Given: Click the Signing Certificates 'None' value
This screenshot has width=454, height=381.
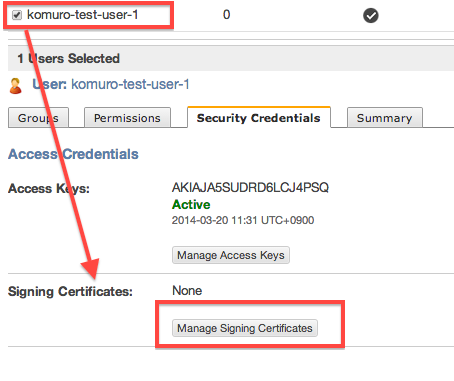Looking at the screenshot, I should (x=187, y=291).
